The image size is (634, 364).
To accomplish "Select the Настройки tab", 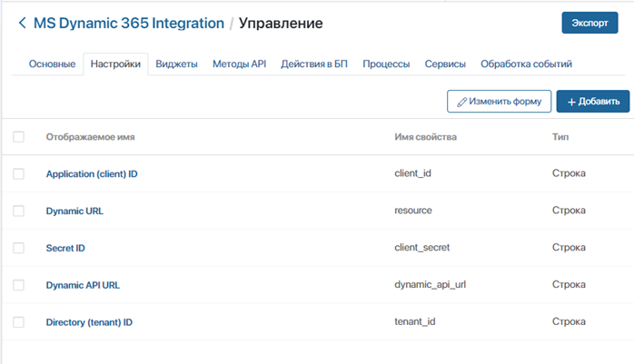I will 115,64.
